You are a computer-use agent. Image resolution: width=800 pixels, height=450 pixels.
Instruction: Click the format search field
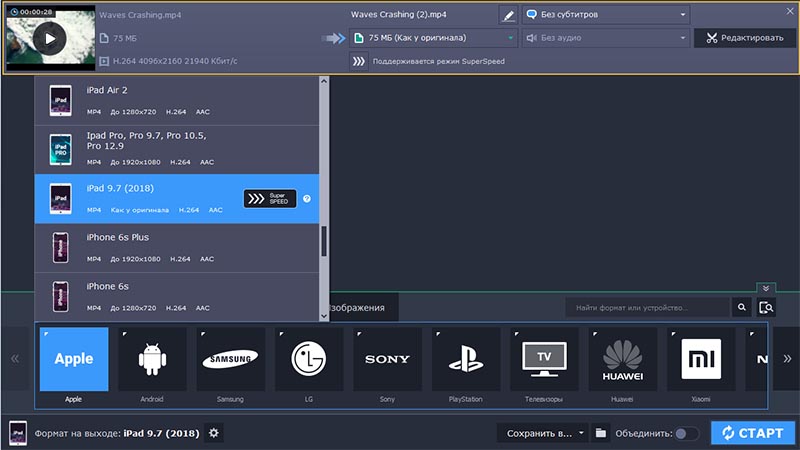click(x=647, y=308)
